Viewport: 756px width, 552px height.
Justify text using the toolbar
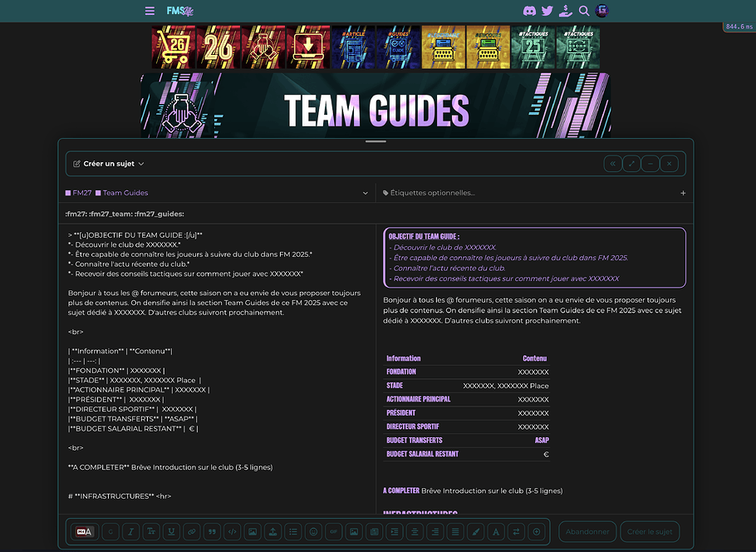(x=455, y=532)
